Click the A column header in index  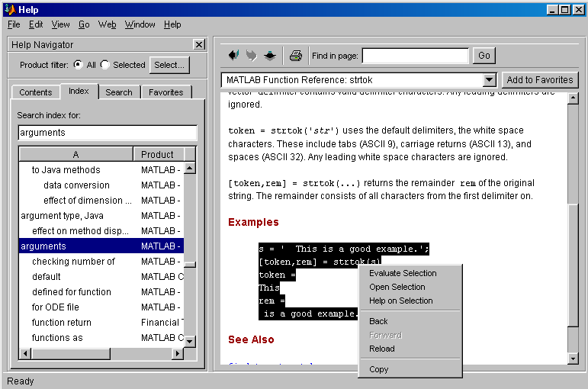point(76,155)
